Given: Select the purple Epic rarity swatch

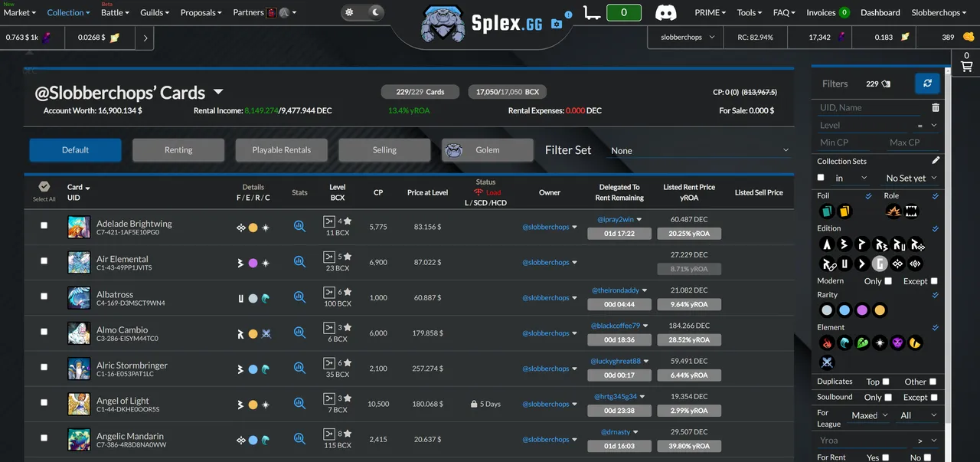Looking at the screenshot, I should pos(862,310).
